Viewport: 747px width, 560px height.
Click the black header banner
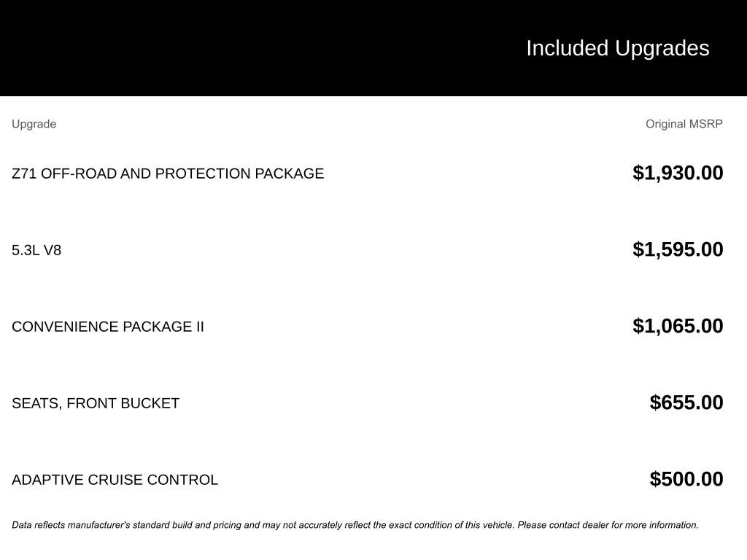coord(373,48)
